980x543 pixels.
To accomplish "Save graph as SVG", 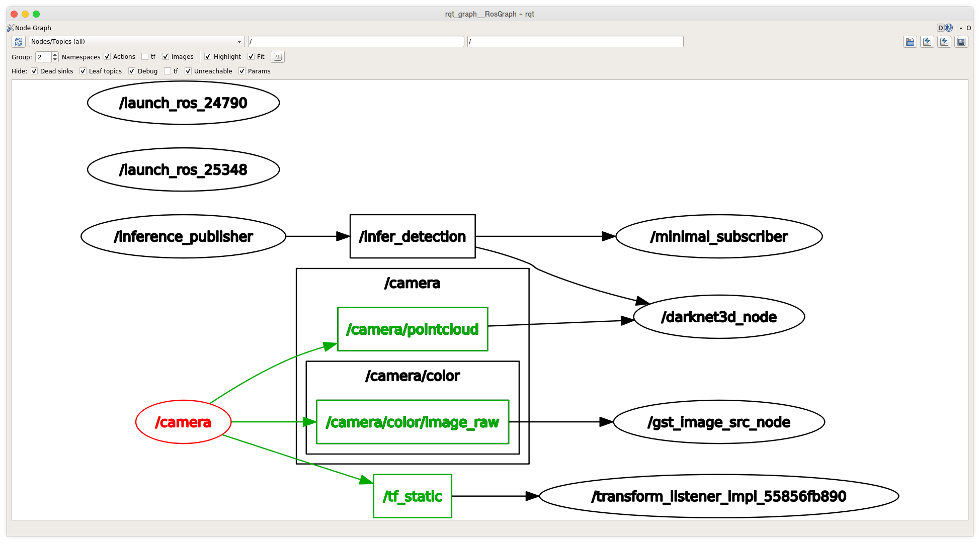I will [944, 42].
